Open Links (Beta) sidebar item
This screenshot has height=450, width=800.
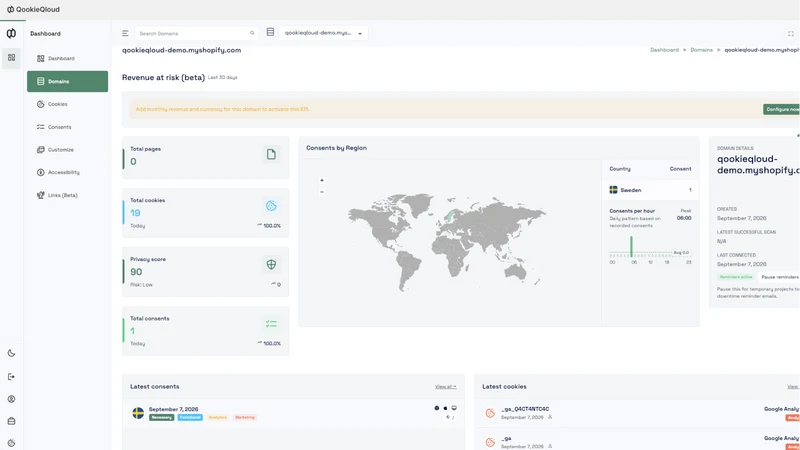(x=57, y=195)
